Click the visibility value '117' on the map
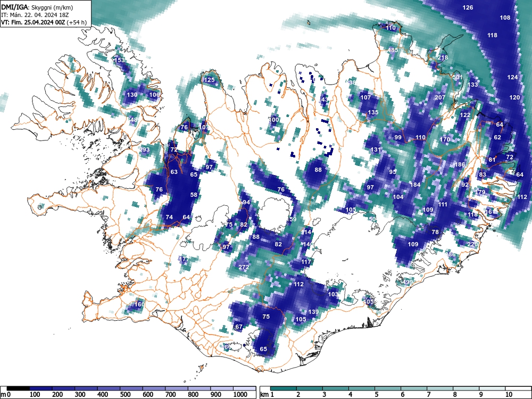The image size is (532, 399). (x=306, y=262)
